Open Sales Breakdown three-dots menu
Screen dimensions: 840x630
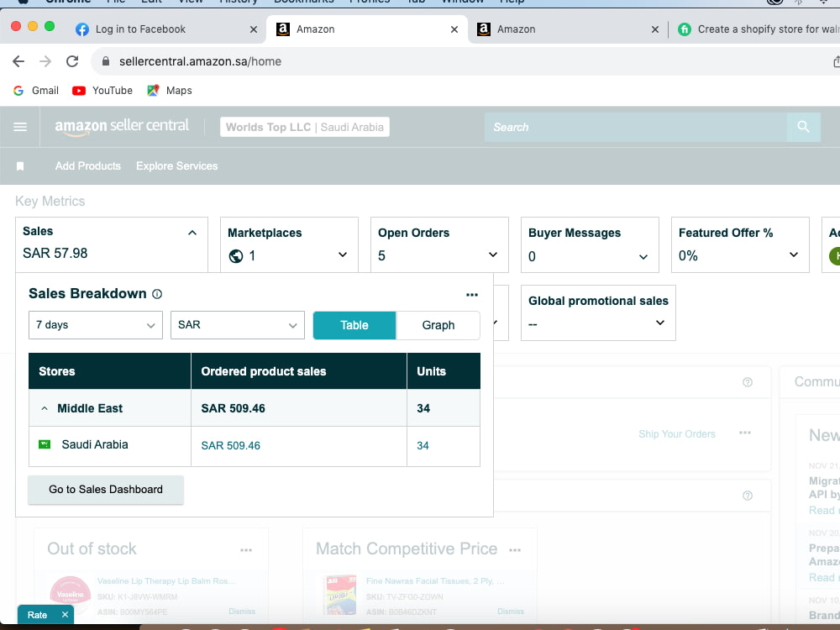[x=472, y=295]
